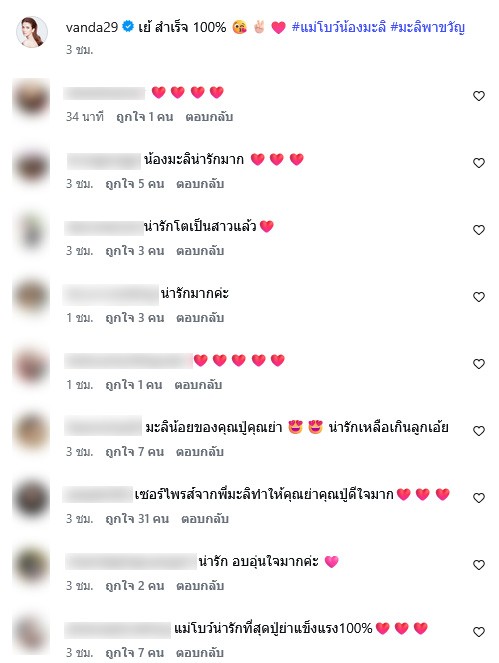
Task: Reply to น่ารัก อบอุ่นใจมากค่ะ comment
Action: [200, 586]
